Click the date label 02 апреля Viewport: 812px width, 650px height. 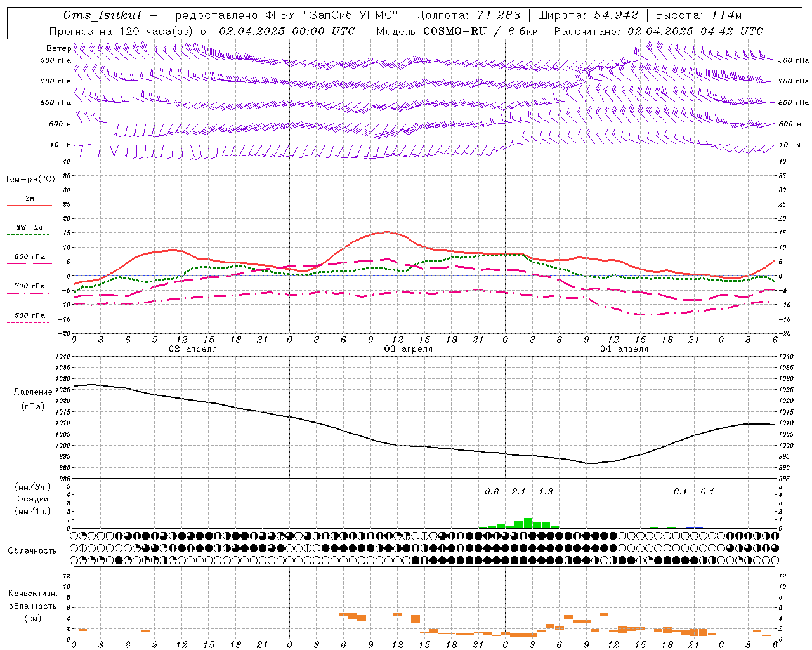(193, 349)
